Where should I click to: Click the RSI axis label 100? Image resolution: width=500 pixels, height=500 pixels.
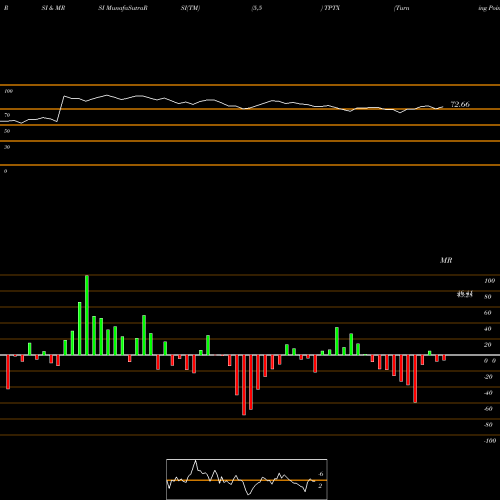click(9, 91)
